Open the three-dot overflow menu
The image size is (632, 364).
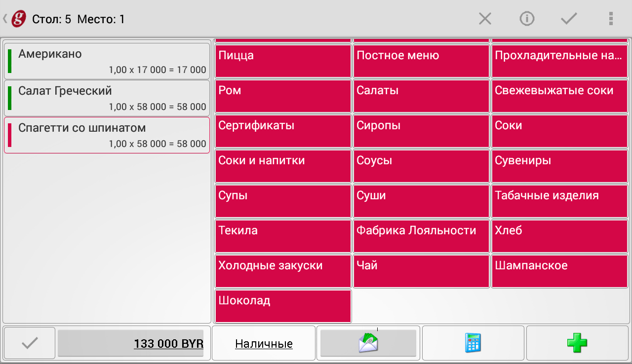611,19
